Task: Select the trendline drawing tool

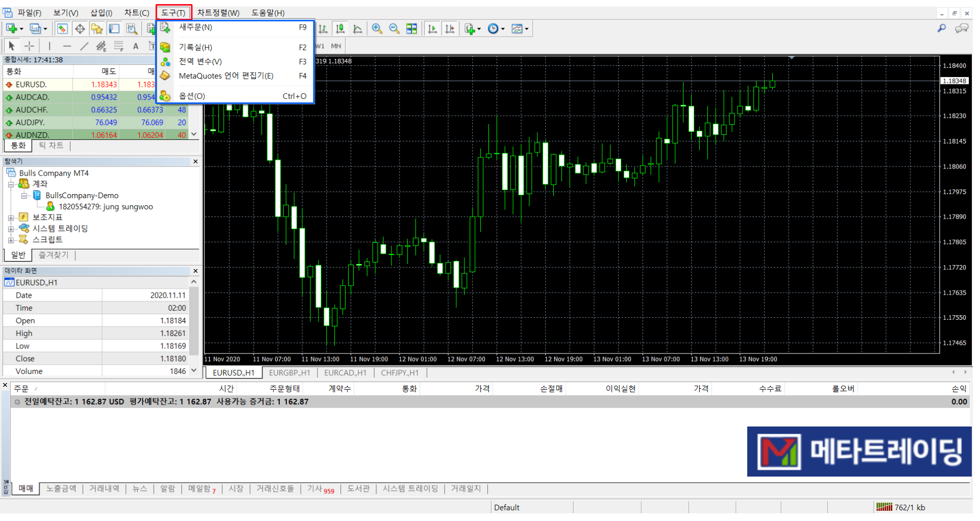Action: (84, 46)
